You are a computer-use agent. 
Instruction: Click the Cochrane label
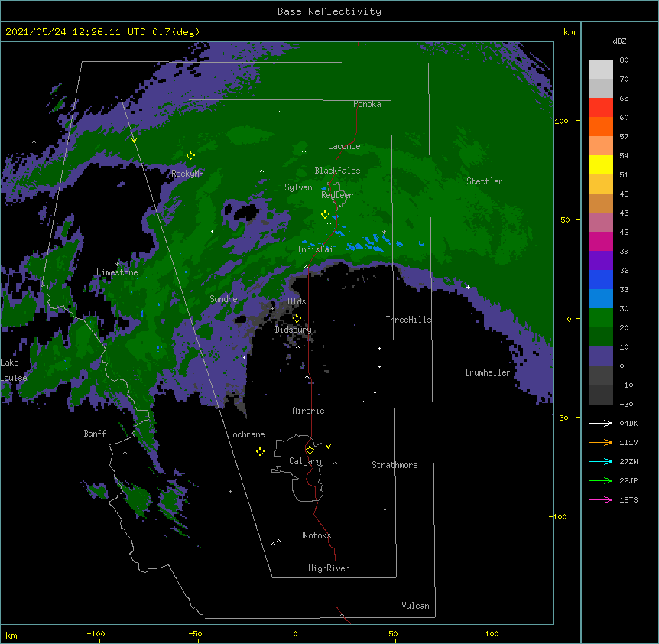(x=246, y=434)
